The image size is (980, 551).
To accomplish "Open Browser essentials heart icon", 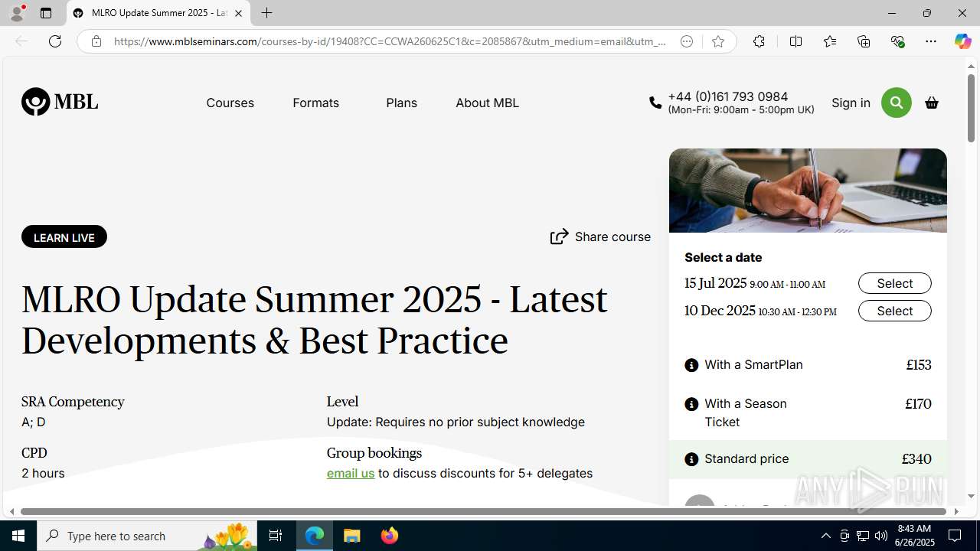I will (897, 41).
